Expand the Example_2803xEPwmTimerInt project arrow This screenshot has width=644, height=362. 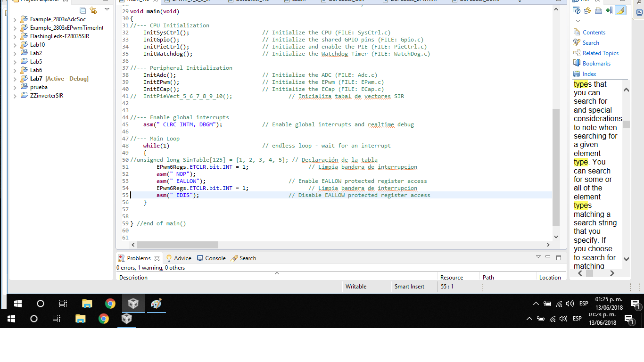point(15,28)
